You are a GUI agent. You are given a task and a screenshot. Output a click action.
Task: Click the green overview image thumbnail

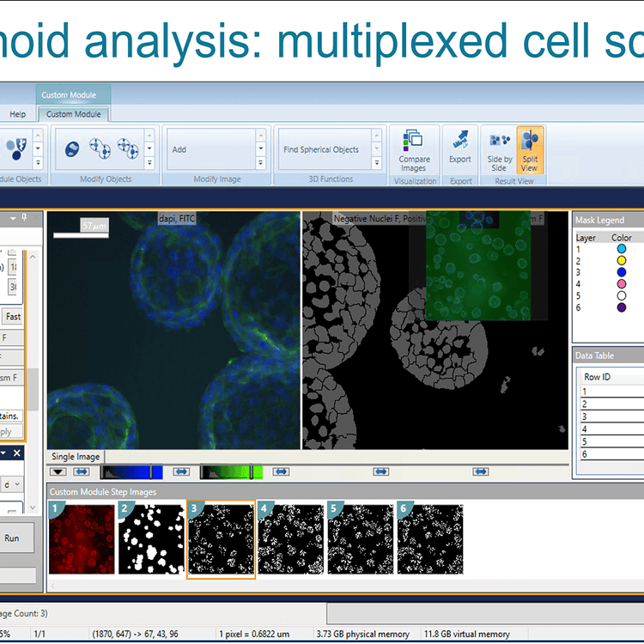[x=478, y=265]
